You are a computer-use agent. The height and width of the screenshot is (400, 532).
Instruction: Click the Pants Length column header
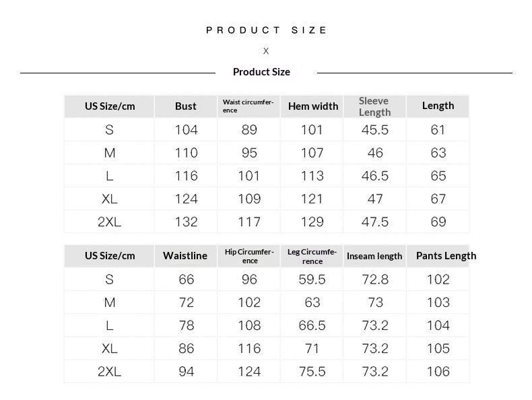(x=445, y=256)
